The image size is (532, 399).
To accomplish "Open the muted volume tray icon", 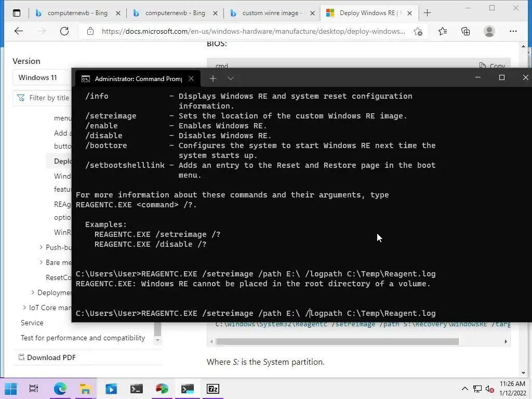I will [x=489, y=389].
